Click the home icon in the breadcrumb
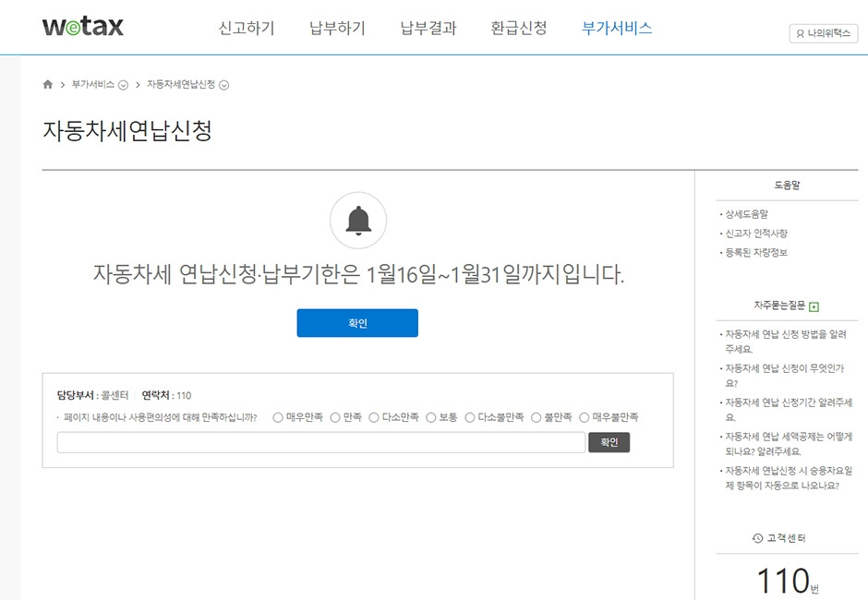The image size is (868, 600). click(47, 84)
